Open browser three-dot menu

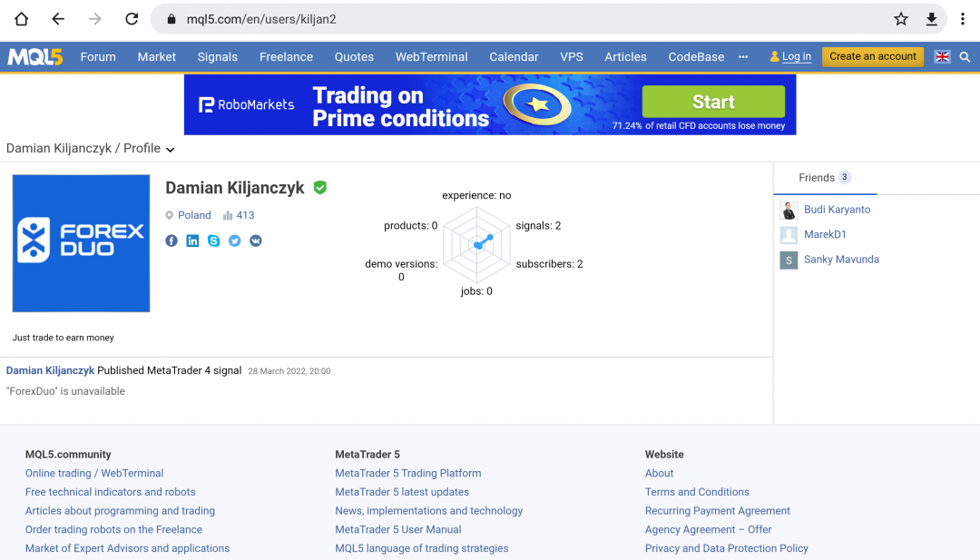[x=962, y=19]
